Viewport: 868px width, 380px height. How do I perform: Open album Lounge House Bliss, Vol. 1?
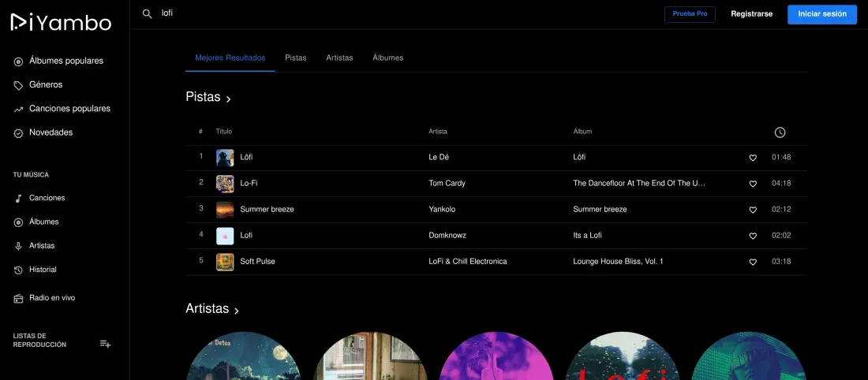coord(618,261)
